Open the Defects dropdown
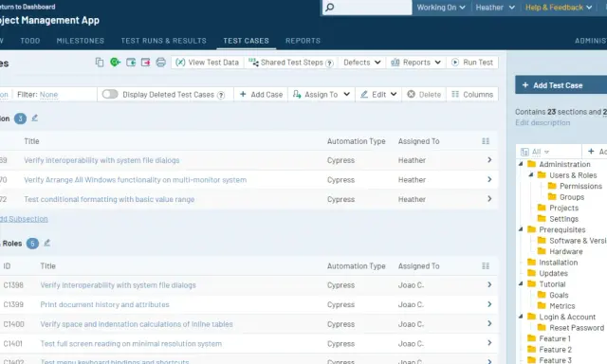The width and height of the screenshot is (607, 364). click(x=362, y=63)
